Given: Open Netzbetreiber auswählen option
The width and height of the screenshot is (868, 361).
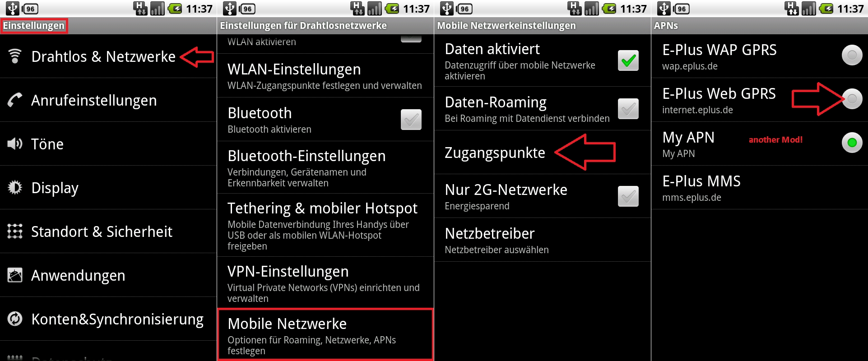Looking at the screenshot, I should [543, 240].
